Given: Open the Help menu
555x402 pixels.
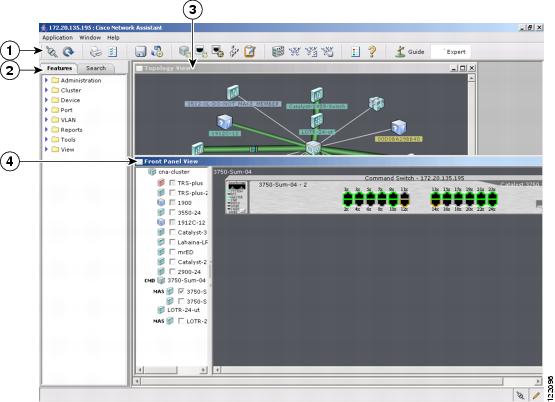Looking at the screenshot, I should pos(113,38).
